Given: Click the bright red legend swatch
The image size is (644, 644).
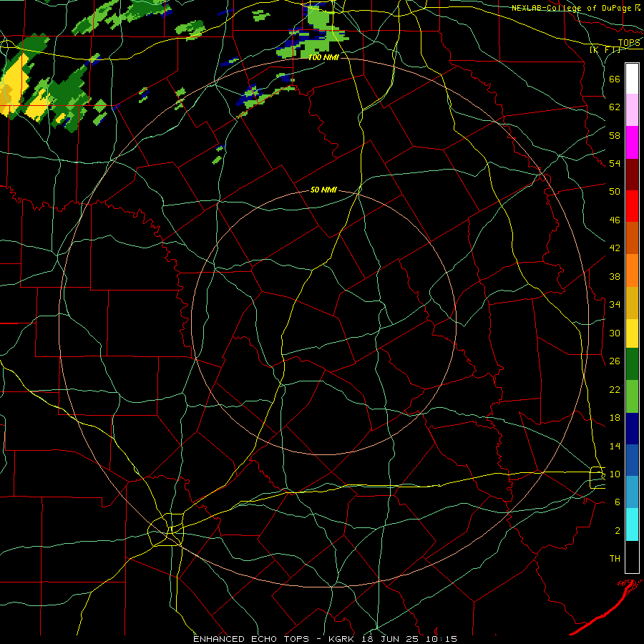Looking at the screenshot, I should coord(632,206).
